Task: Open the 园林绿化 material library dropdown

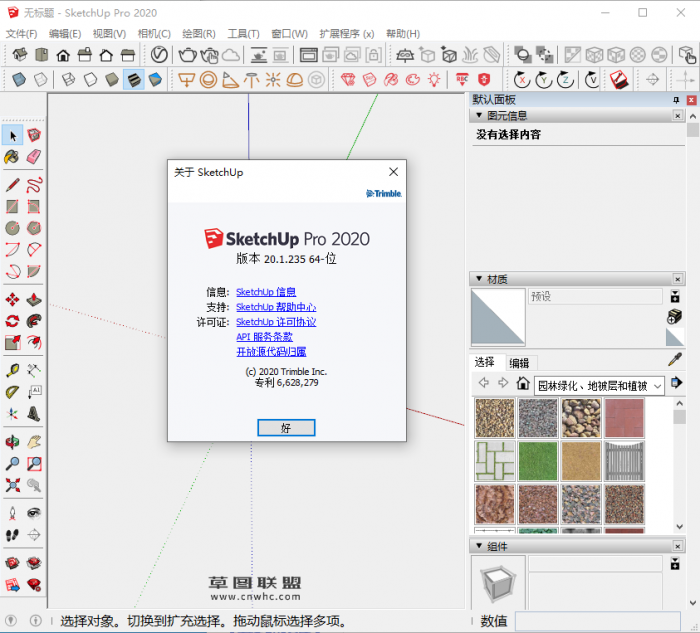Action: 656,385
